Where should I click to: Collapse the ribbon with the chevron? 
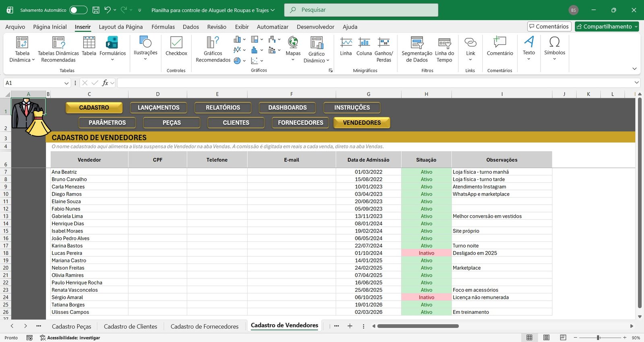click(634, 69)
